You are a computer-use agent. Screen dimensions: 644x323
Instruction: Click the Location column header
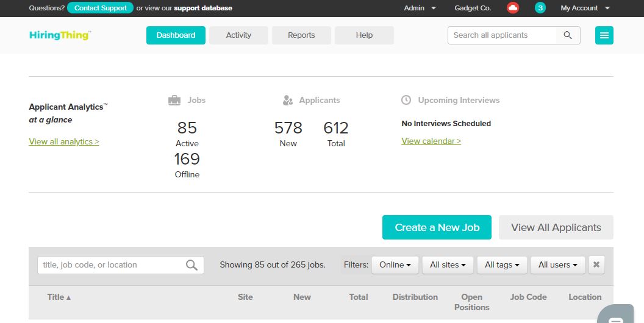point(585,297)
